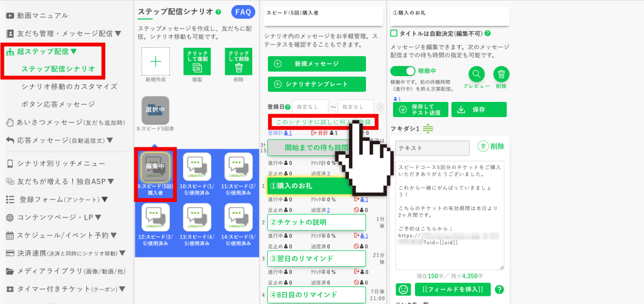This screenshot has height=304, width=644.
Task: Click 新規メッセージ button
Action: (317, 64)
